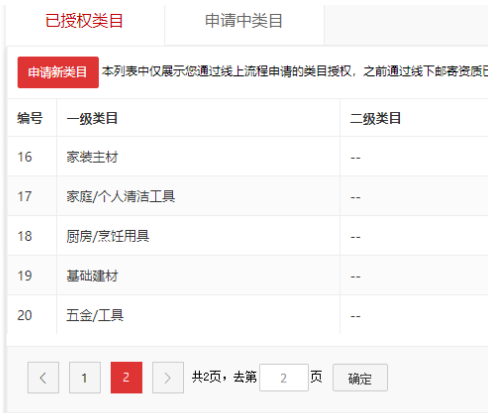The width and height of the screenshot is (488, 413).
Task: Click row number 20 cell
Action: 32,315
